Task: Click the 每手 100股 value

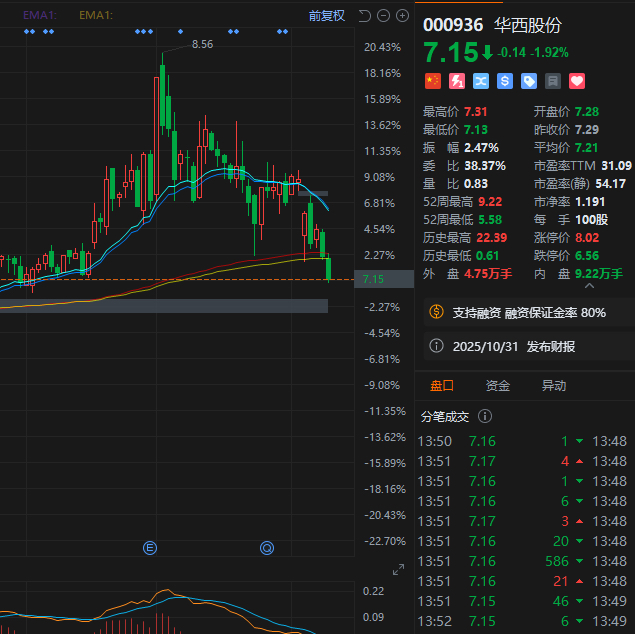Action: coord(591,219)
